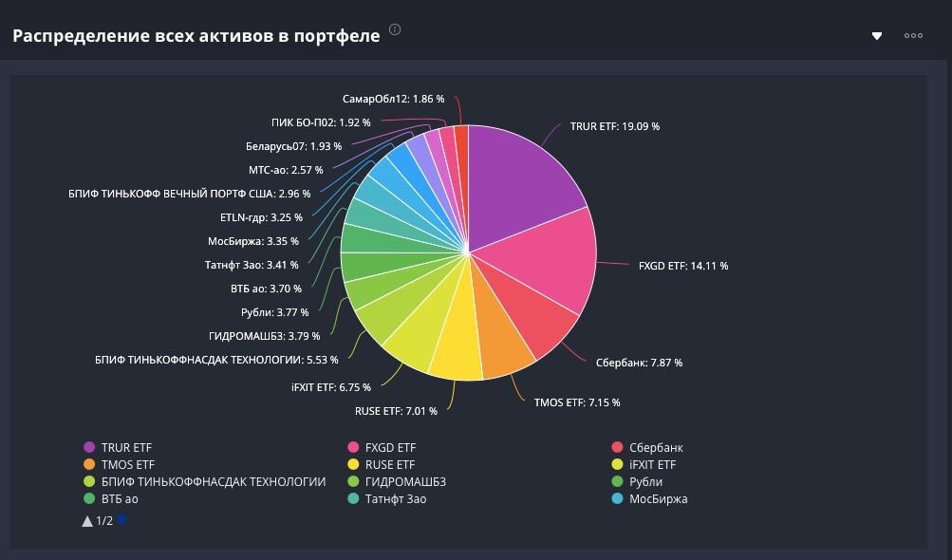The image size is (952, 560).
Task: Click the label RUSE ETF: 7.01 %
Action: tap(396, 411)
